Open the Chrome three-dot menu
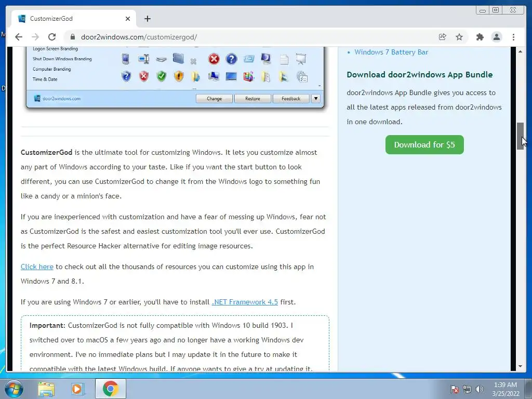532x399 pixels. (x=513, y=37)
